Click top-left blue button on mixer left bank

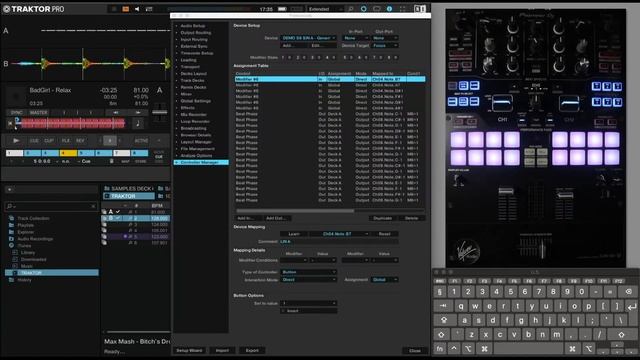click(453, 86)
